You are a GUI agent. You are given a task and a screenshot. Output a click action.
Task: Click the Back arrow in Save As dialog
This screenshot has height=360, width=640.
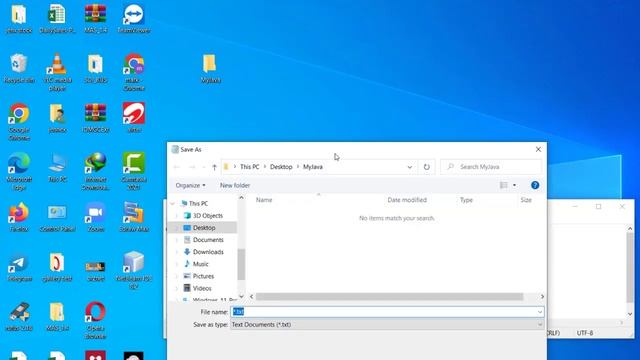177,167
